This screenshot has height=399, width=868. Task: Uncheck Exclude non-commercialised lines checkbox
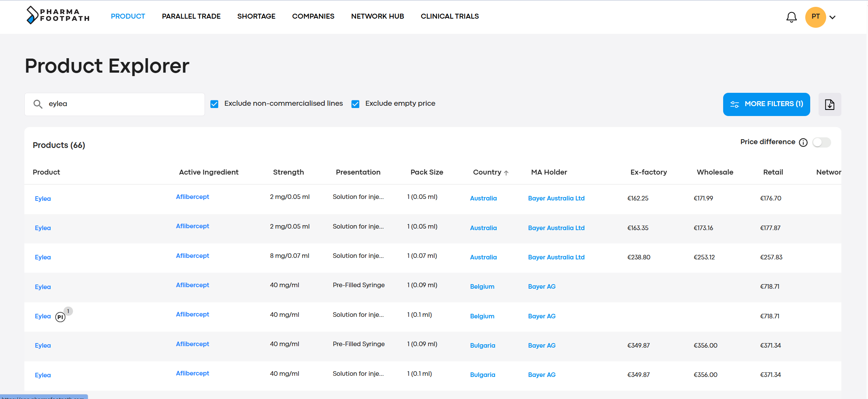(x=214, y=104)
